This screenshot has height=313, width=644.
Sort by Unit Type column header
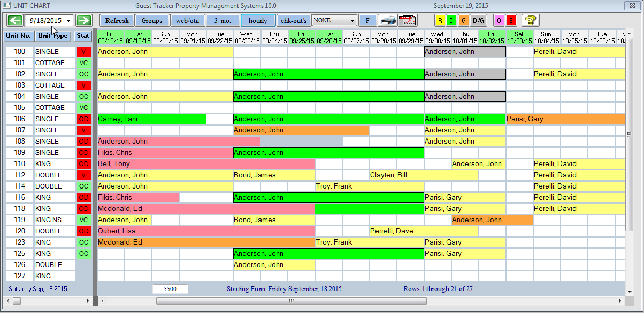[53, 36]
